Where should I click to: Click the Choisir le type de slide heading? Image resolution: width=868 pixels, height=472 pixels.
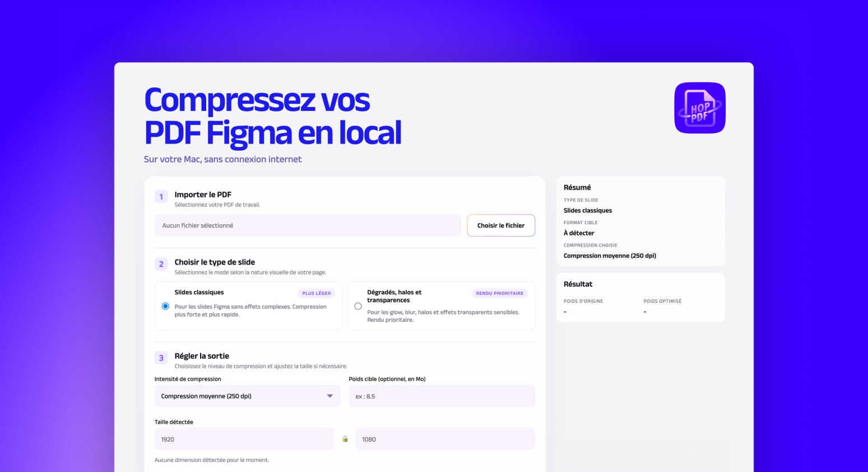(215, 262)
